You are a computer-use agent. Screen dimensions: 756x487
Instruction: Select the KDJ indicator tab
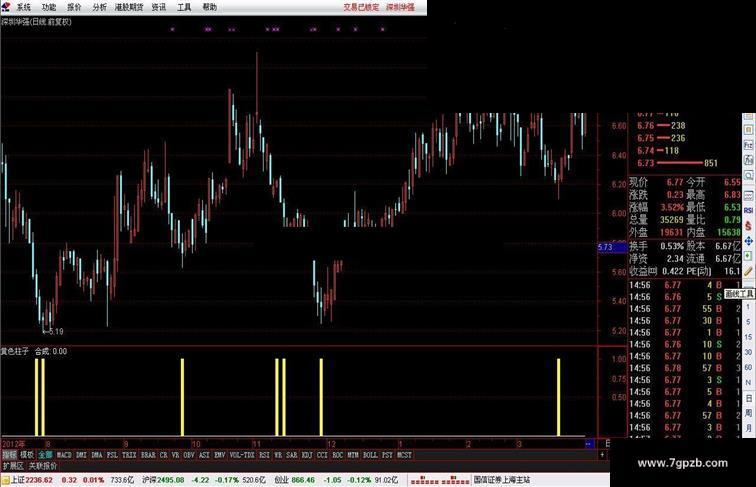[x=307, y=455]
